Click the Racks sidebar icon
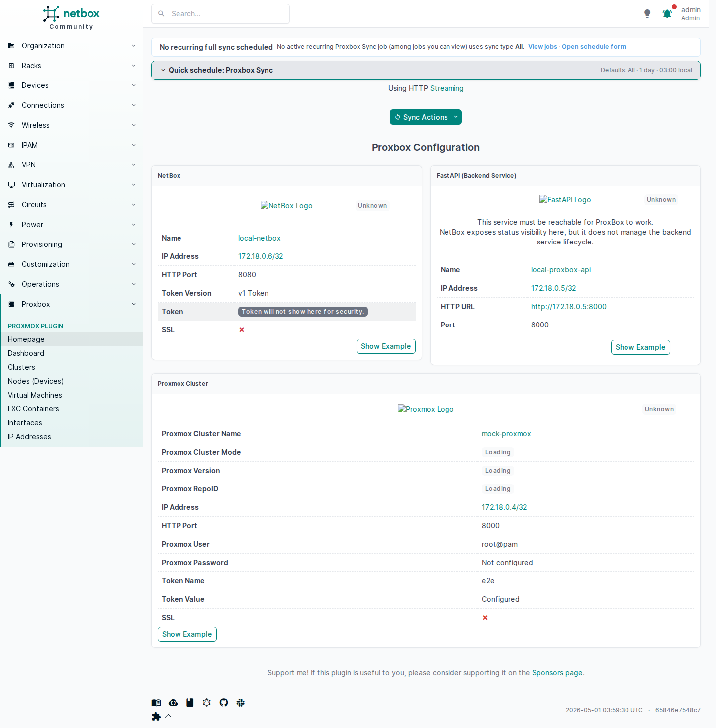Image resolution: width=716 pixels, height=728 pixels. (x=11, y=66)
